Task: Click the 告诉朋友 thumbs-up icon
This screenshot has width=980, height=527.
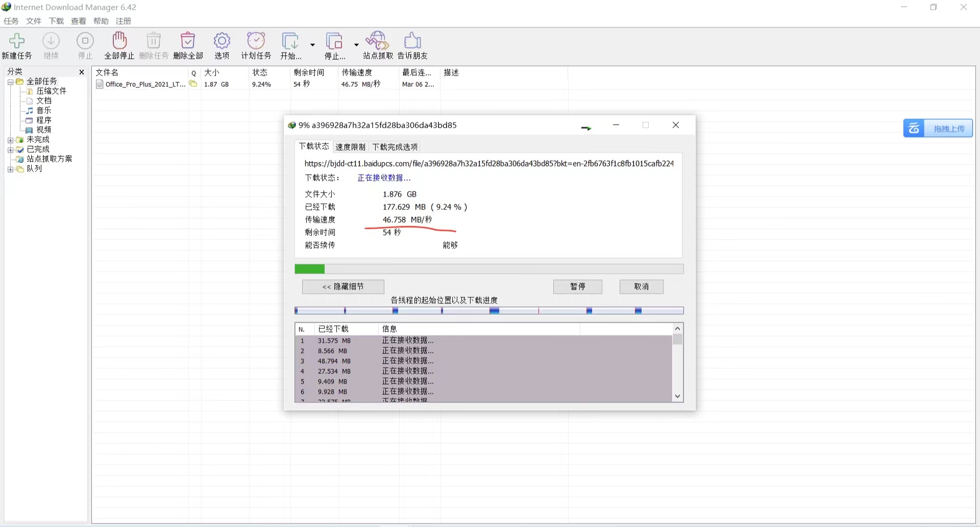Action: pyautogui.click(x=412, y=41)
